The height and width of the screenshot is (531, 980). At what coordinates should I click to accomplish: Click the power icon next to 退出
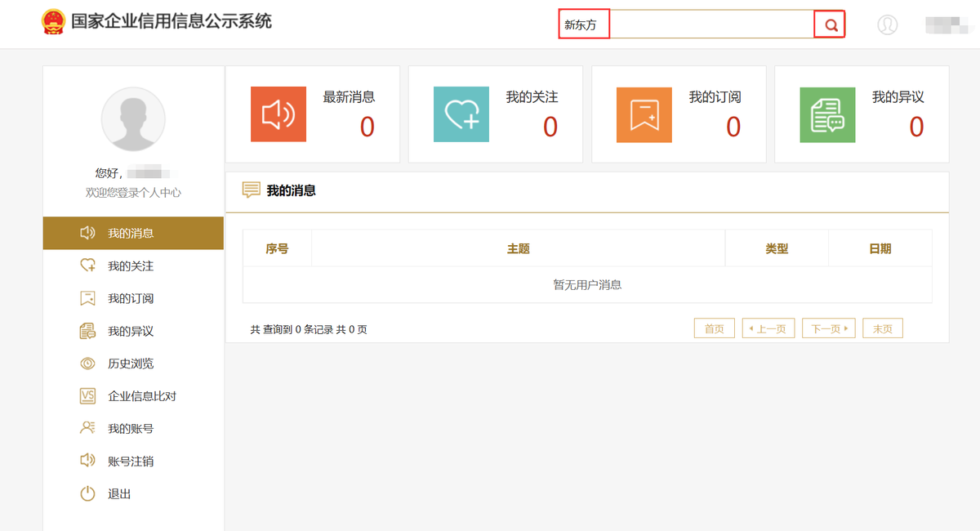click(87, 493)
